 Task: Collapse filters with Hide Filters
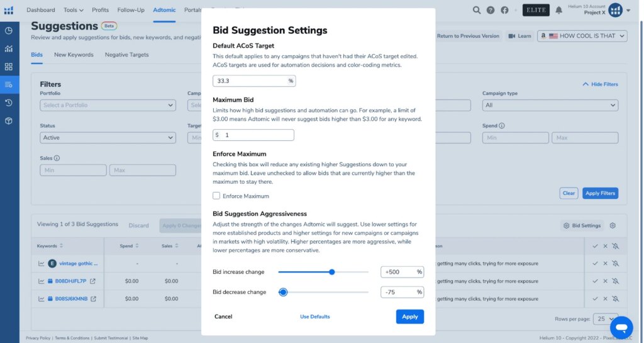[x=600, y=84]
